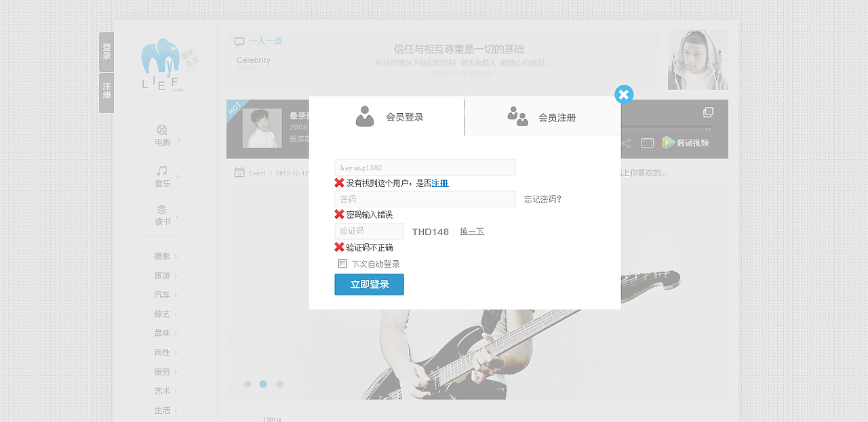The height and width of the screenshot is (422, 868).
Task: Select the 电影 movie reel icon
Action: [162, 131]
